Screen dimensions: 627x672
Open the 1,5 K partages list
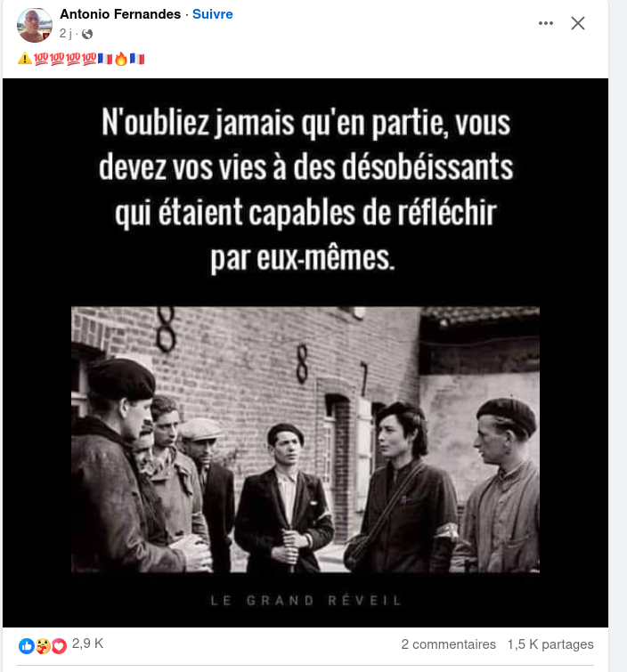[x=550, y=644]
